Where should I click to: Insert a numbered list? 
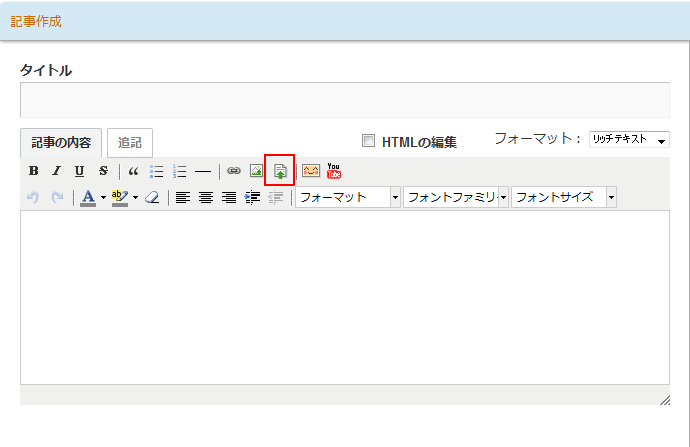(x=180, y=171)
